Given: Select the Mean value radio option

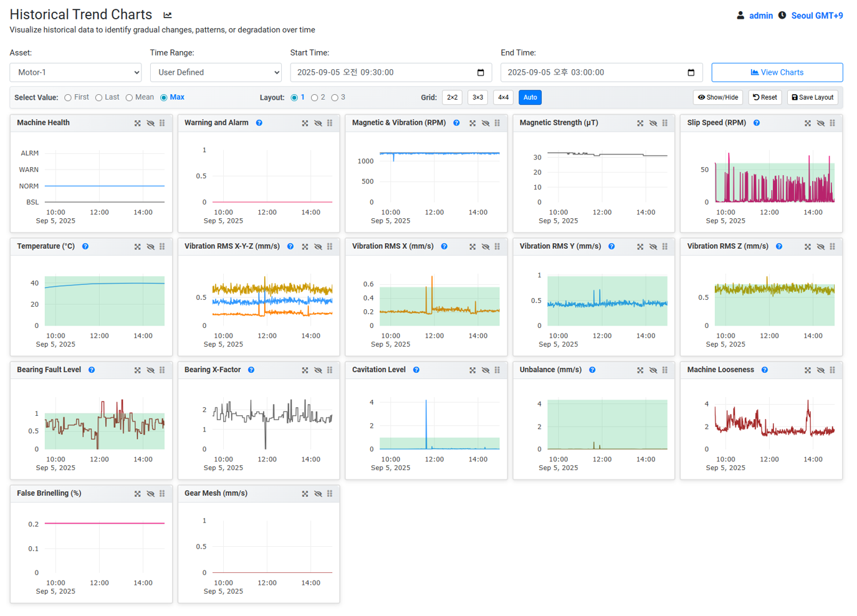Looking at the screenshot, I should point(130,98).
